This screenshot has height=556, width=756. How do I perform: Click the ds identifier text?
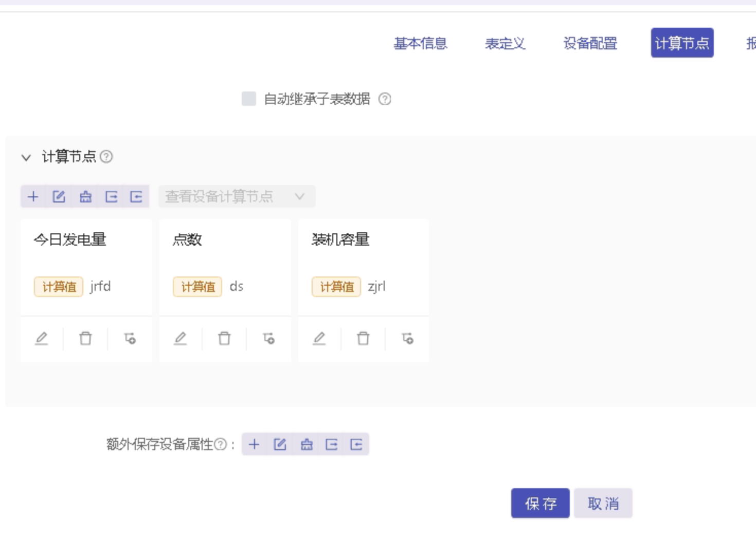pyautogui.click(x=237, y=287)
